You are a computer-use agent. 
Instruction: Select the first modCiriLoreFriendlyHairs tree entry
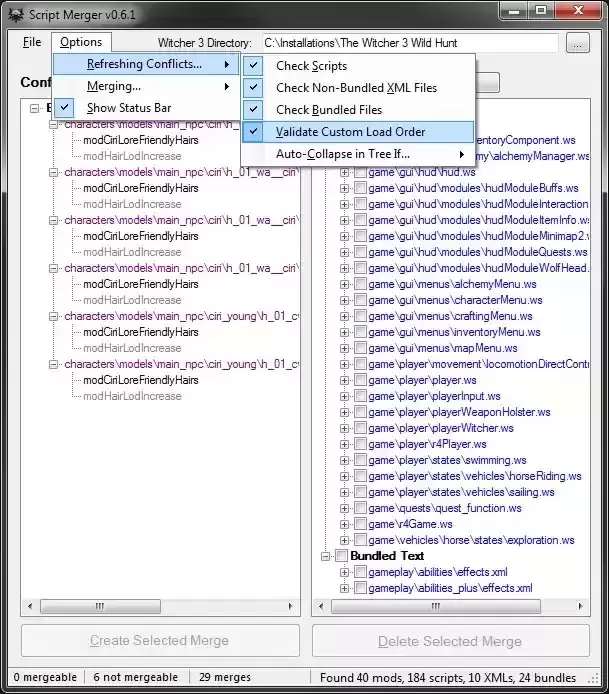click(x=140, y=140)
